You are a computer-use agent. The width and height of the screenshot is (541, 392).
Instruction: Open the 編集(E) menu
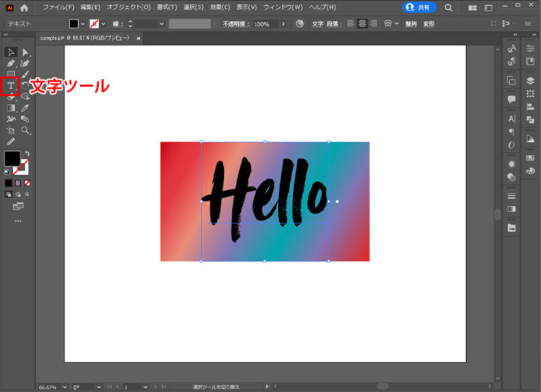pyautogui.click(x=90, y=7)
